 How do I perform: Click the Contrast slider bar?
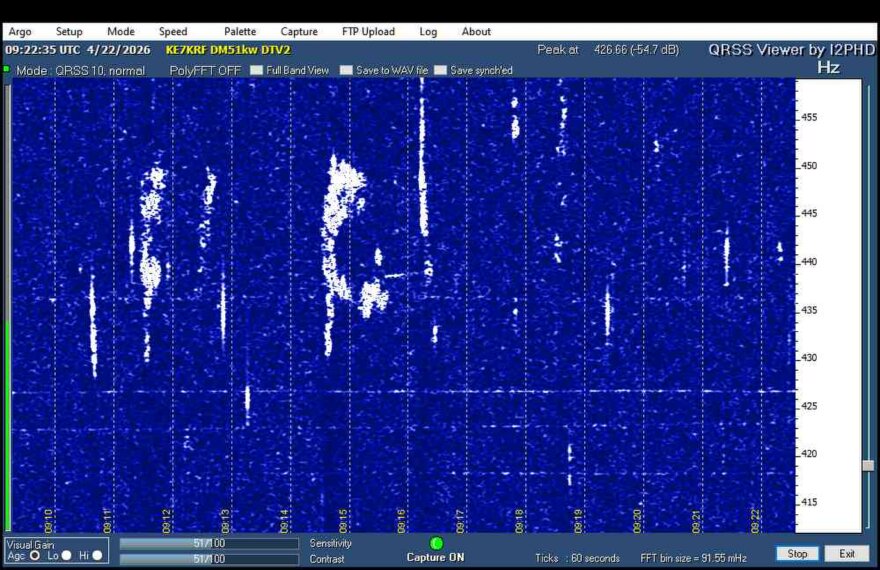(x=209, y=559)
